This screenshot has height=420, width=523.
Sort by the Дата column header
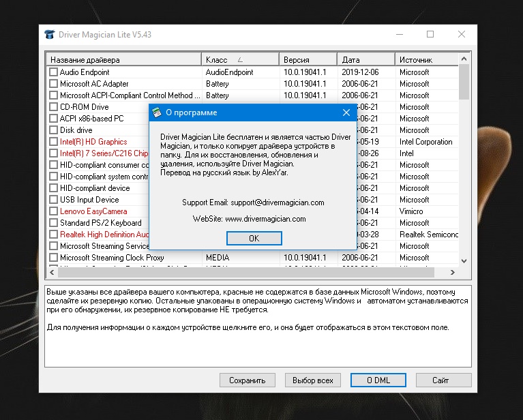pyautogui.click(x=366, y=60)
